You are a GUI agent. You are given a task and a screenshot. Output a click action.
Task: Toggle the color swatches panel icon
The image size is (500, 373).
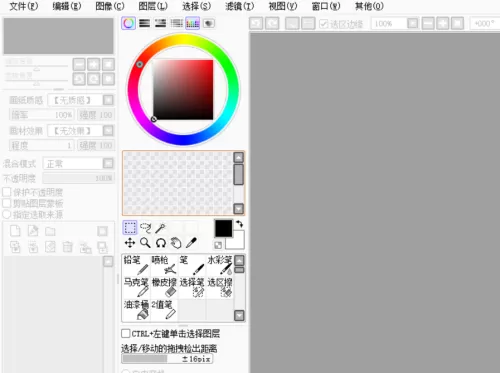(x=193, y=23)
